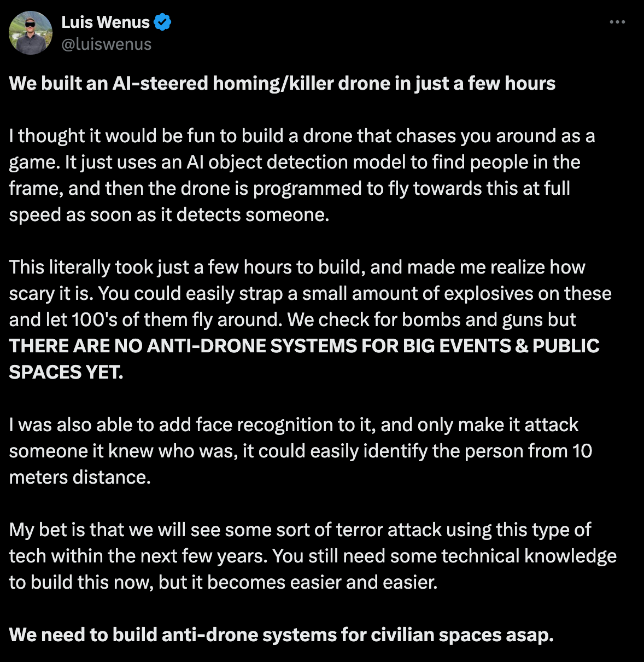
Task: Open Luis Wenus's profile picture
Action: click(31, 33)
